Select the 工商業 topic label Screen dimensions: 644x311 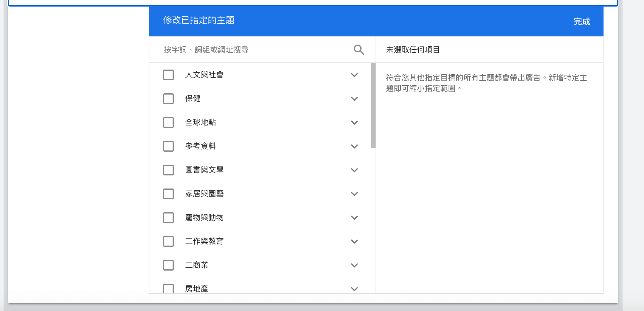[197, 265]
